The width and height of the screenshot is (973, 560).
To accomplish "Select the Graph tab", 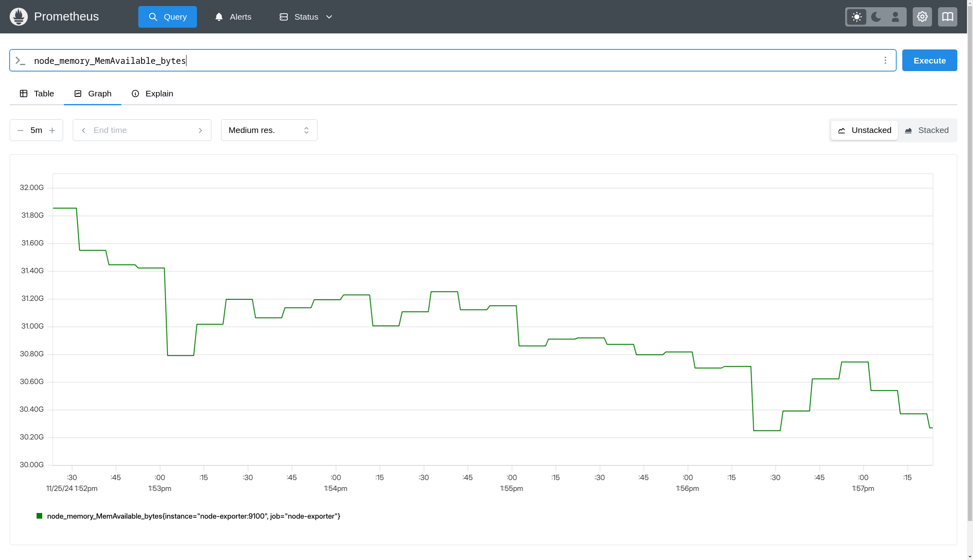I will [x=92, y=94].
